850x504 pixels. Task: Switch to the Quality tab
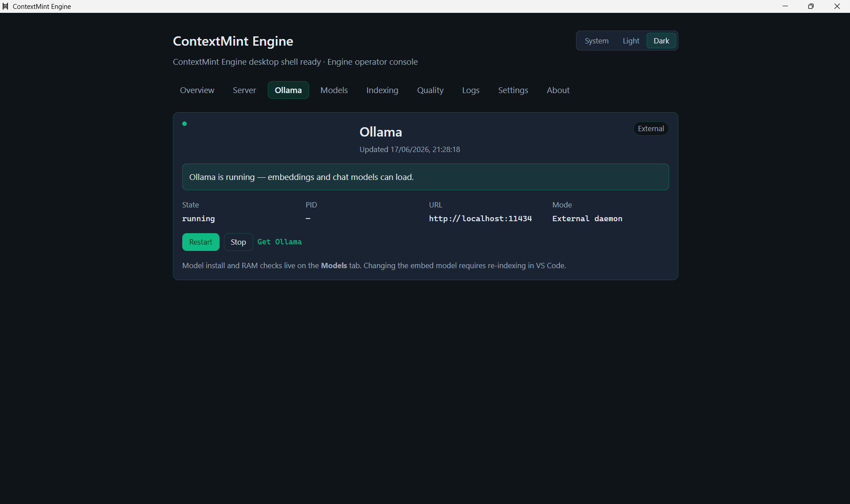coord(430,90)
